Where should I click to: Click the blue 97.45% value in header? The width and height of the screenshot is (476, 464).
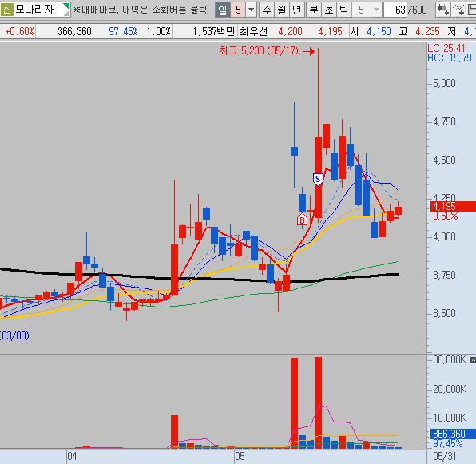click(x=123, y=31)
